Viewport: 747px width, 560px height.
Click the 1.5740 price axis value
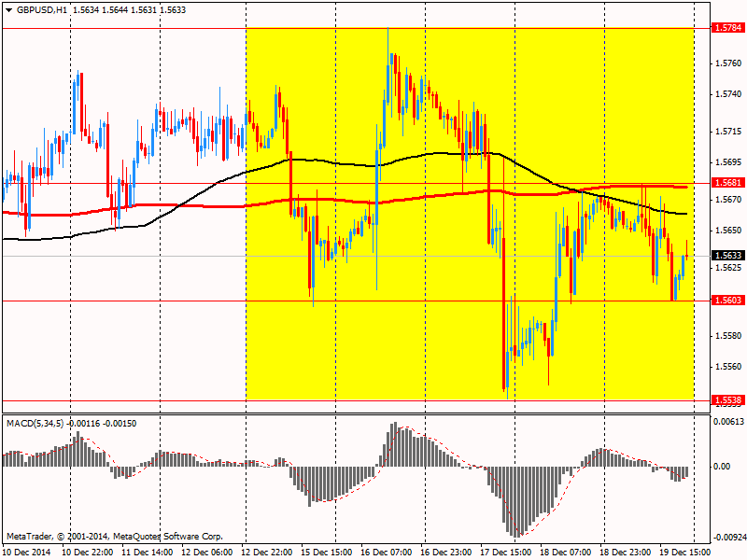(728, 94)
